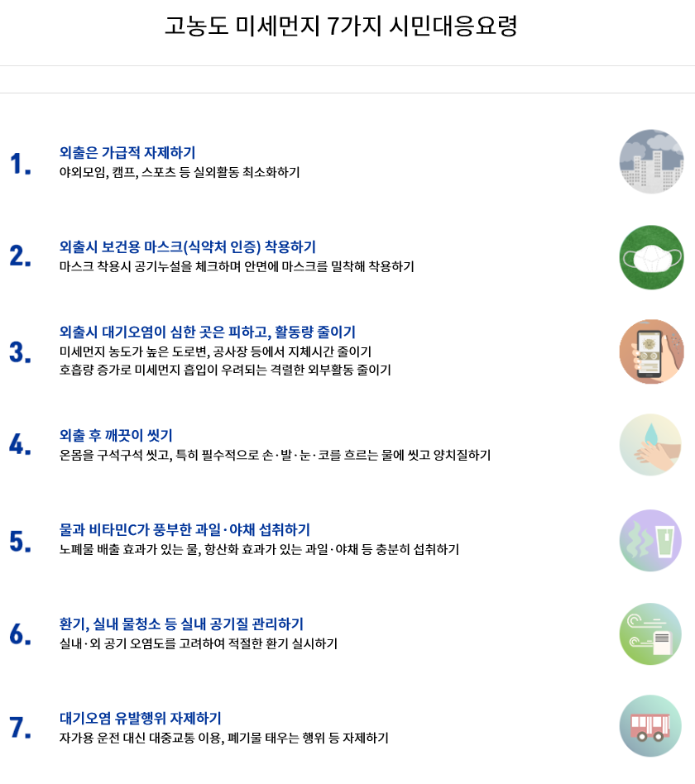This screenshot has height=784, width=695.
Task: Click the water glass and vitamin icon
Action: (651, 540)
